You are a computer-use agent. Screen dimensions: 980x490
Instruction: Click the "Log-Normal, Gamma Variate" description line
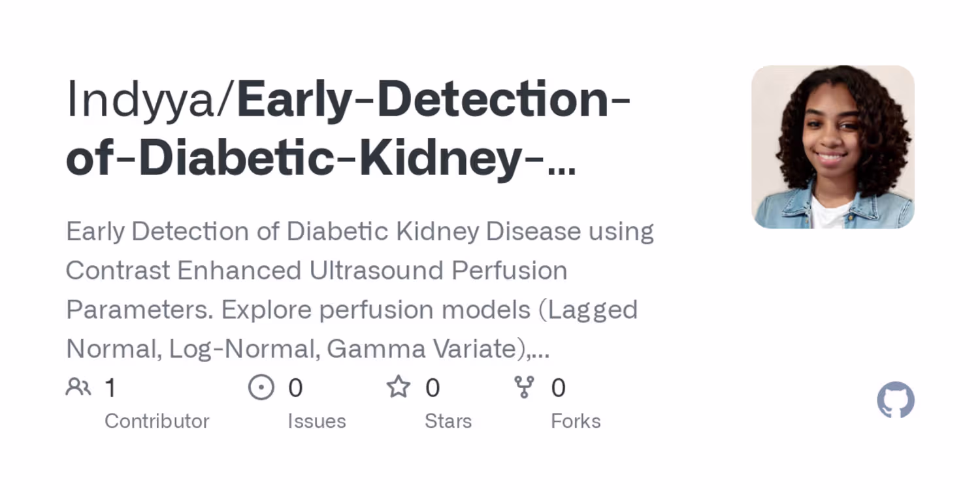tap(307, 349)
